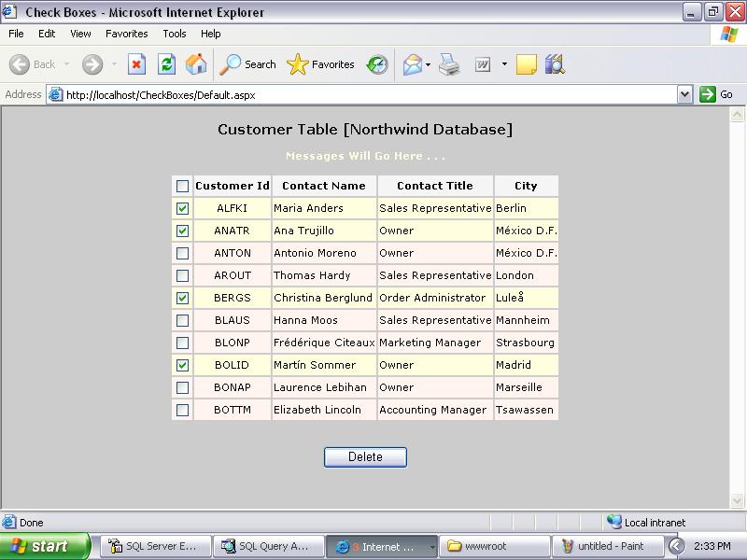Go to the Home page icon
Image resolution: width=747 pixels, height=560 pixels.
[x=196, y=64]
